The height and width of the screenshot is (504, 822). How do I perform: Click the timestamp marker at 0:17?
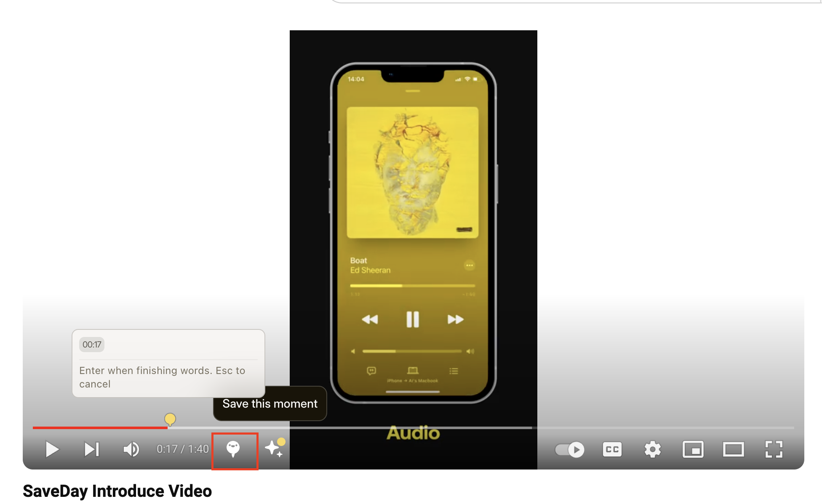tap(169, 419)
